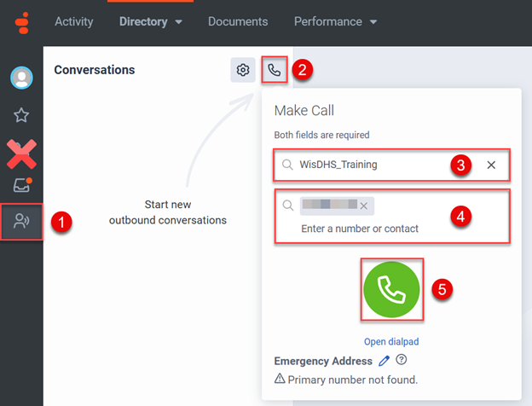Open the Activity menu

pos(74,21)
